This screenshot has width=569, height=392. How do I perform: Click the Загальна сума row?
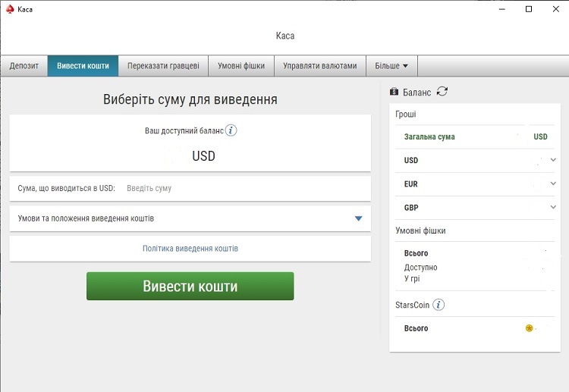[x=475, y=136]
